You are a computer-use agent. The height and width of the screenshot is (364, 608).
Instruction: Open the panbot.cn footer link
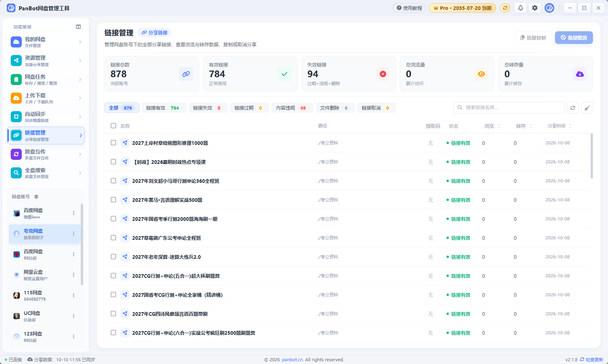[x=293, y=360]
